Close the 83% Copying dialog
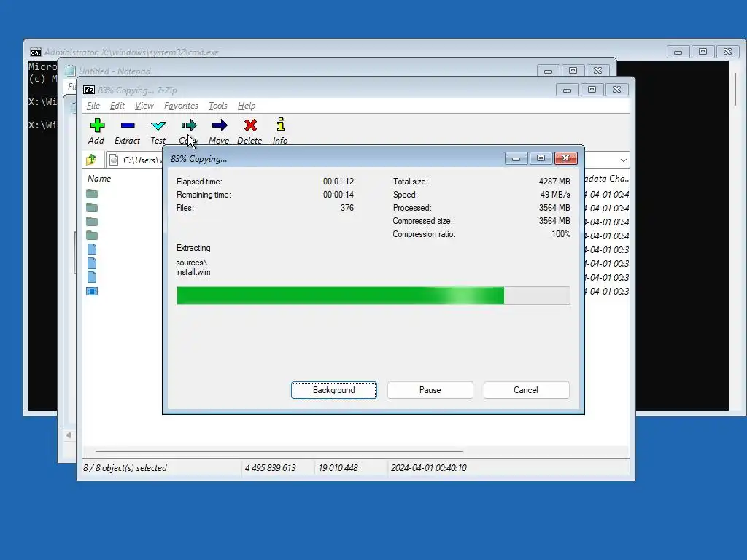This screenshot has width=747, height=560. (566, 158)
